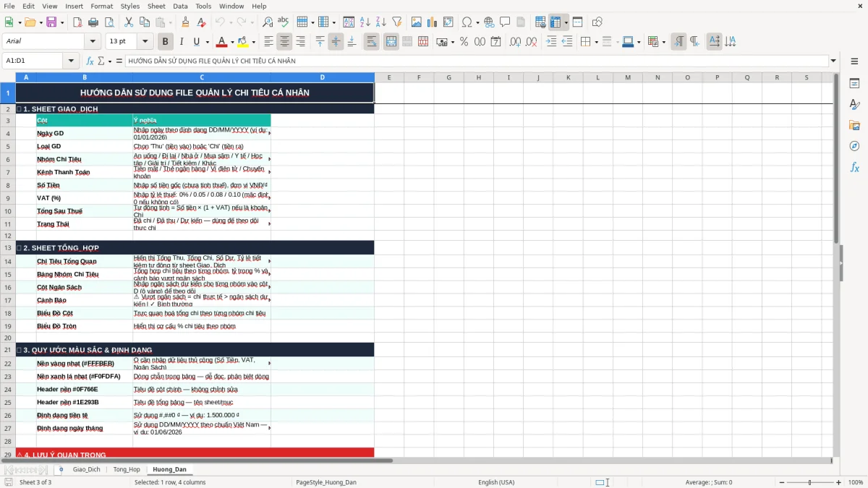The width and height of the screenshot is (868, 488).
Task: Toggle the AutoFilter funnel icon
Action: click(399, 22)
